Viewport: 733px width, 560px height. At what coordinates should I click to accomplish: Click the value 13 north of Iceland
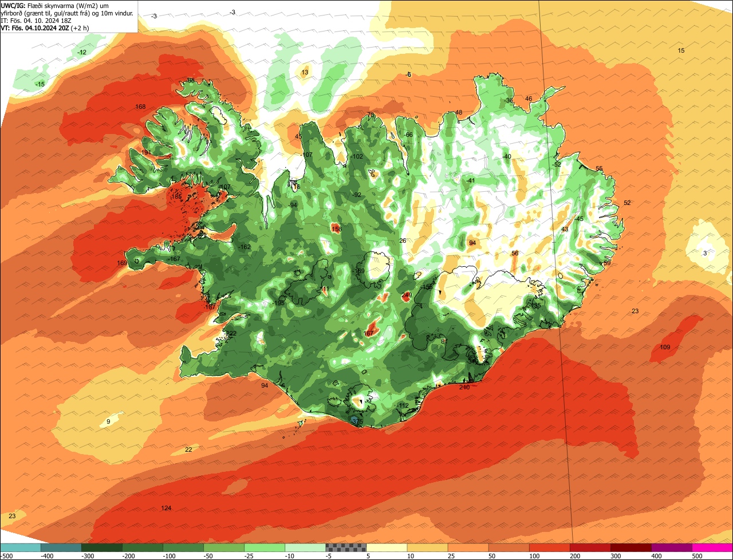pyautogui.click(x=305, y=72)
